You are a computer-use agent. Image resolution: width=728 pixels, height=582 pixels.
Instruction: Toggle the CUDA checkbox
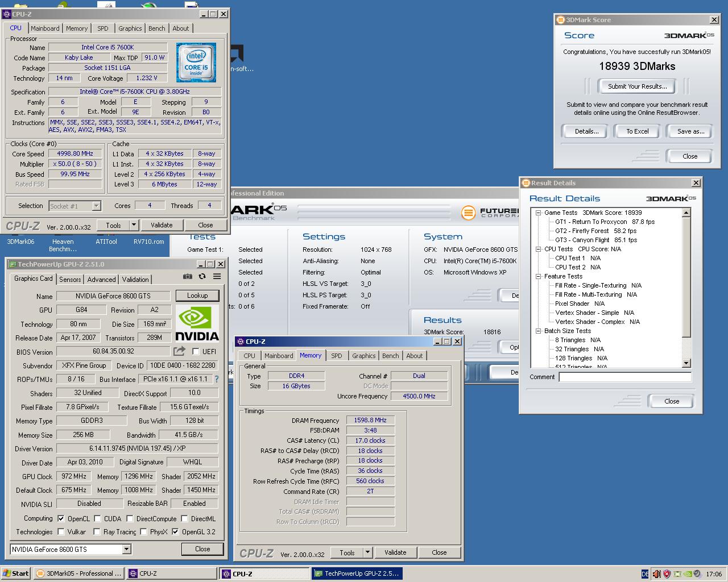click(98, 518)
